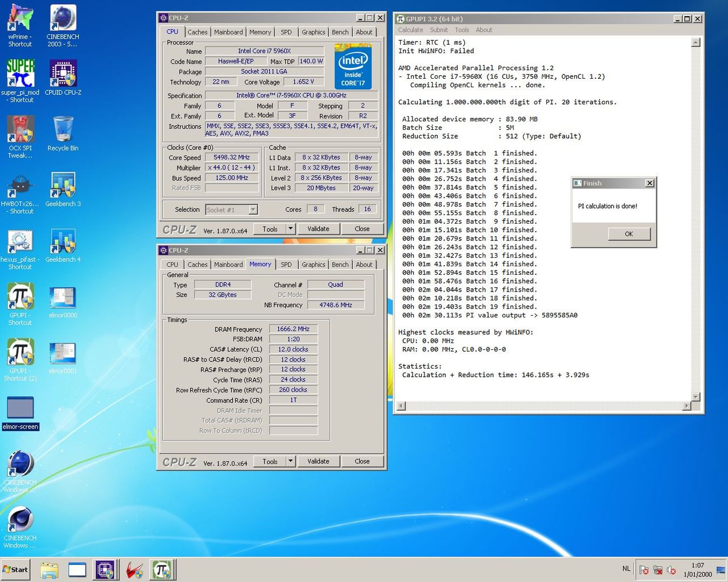Click the Action Center flag tray icon

(x=644, y=570)
